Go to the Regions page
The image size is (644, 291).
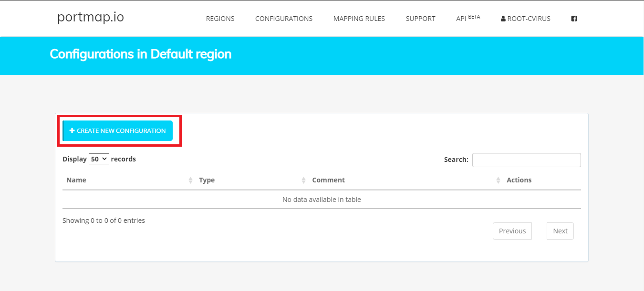(220, 19)
